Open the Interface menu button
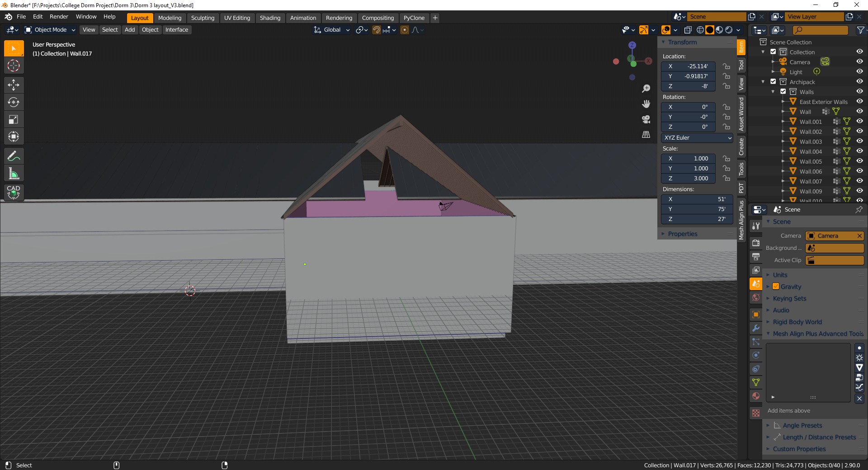This screenshot has width=868, height=470. (177, 30)
